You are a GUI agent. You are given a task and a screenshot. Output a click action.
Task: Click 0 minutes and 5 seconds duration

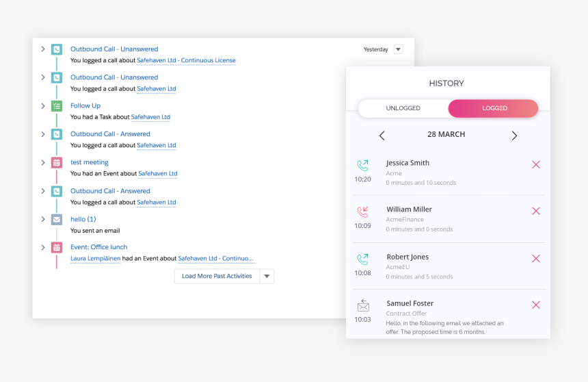420,277
